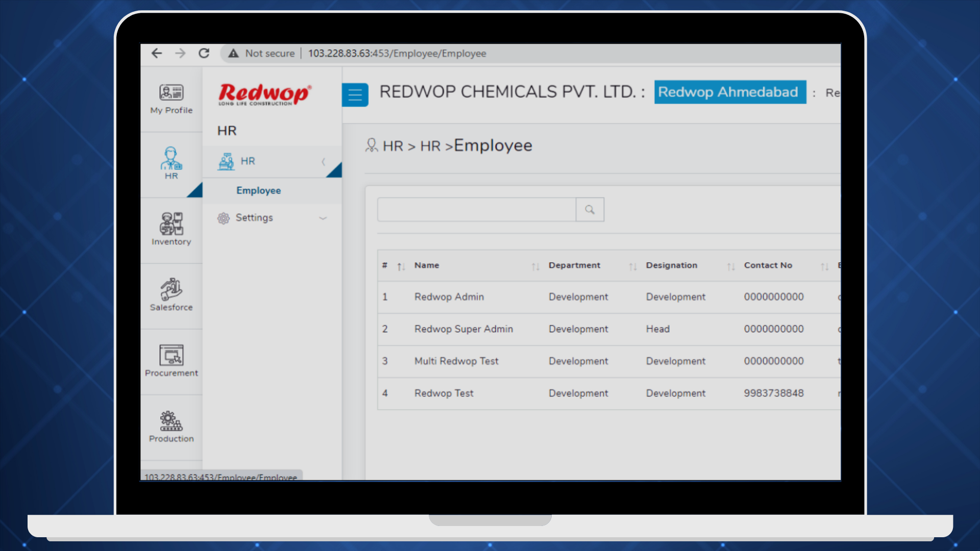980x551 pixels.
Task: Focus the employee search input field
Action: pos(477,210)
